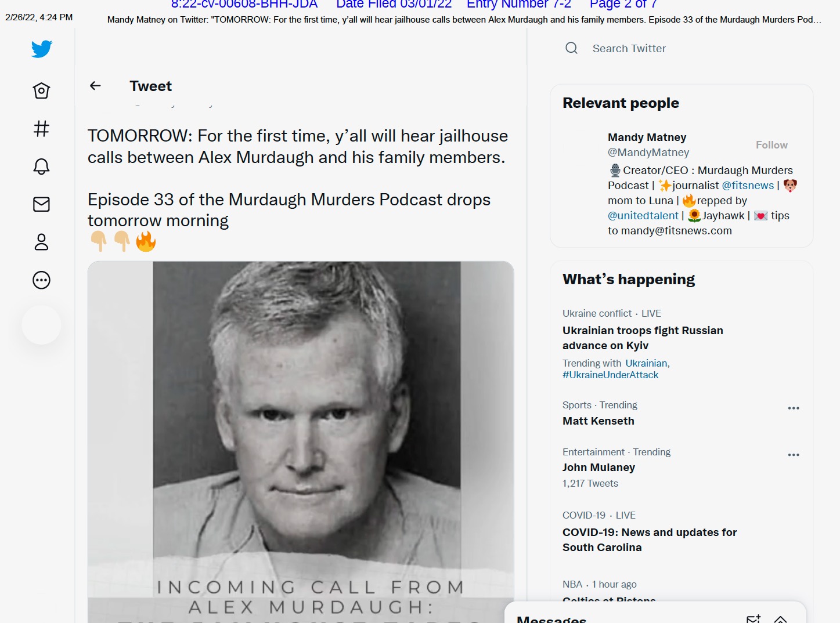The width and height of the screenshot is (840, 623).
Task: Click the search magnifier icon
Action: pyautogui.click(x=571, y=48)
